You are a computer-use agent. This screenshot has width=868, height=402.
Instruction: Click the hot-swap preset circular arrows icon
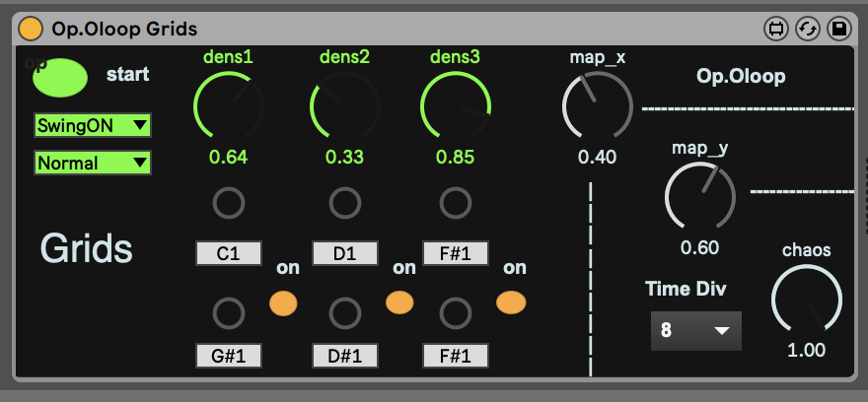point(808,30)
